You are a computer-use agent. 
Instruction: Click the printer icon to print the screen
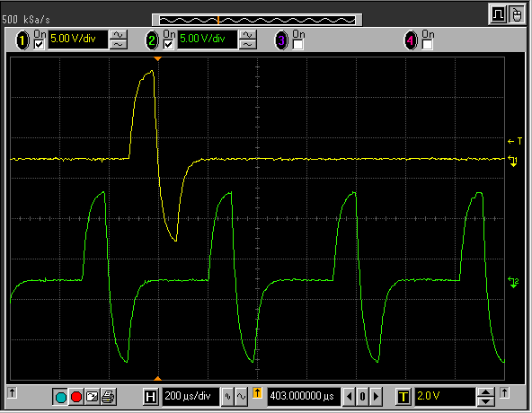pos(108,396)
